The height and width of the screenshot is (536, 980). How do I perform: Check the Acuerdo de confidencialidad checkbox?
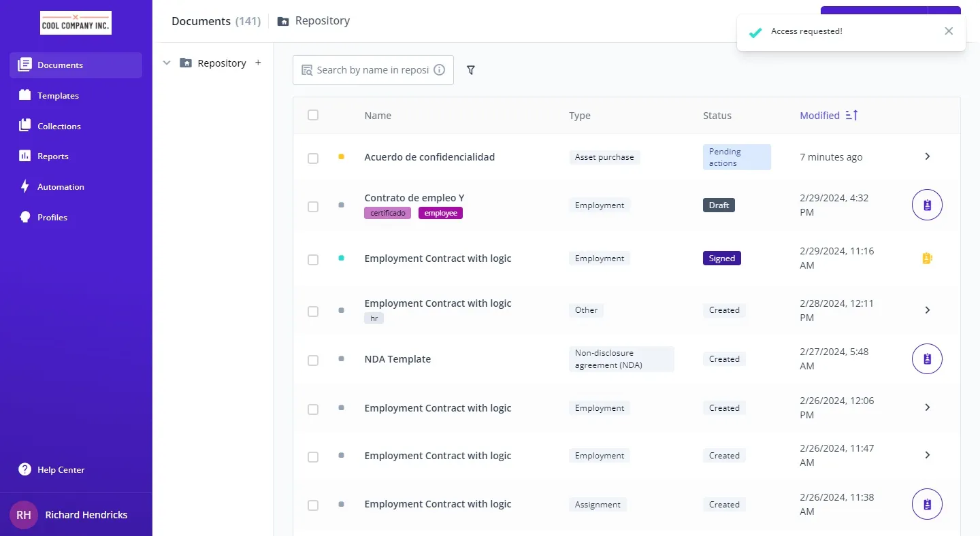click(x=313, y=158)
